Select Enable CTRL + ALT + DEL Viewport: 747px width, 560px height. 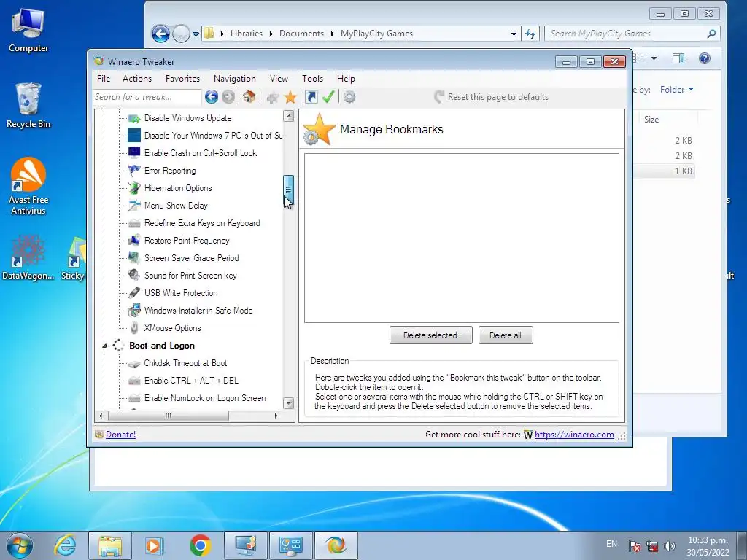[x=191, y=381]
